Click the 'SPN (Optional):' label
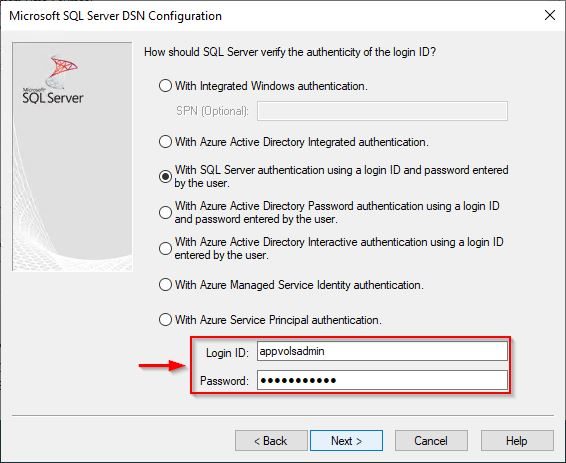The height and width of the screenshot is (463, 566). [x=212, y=111]
